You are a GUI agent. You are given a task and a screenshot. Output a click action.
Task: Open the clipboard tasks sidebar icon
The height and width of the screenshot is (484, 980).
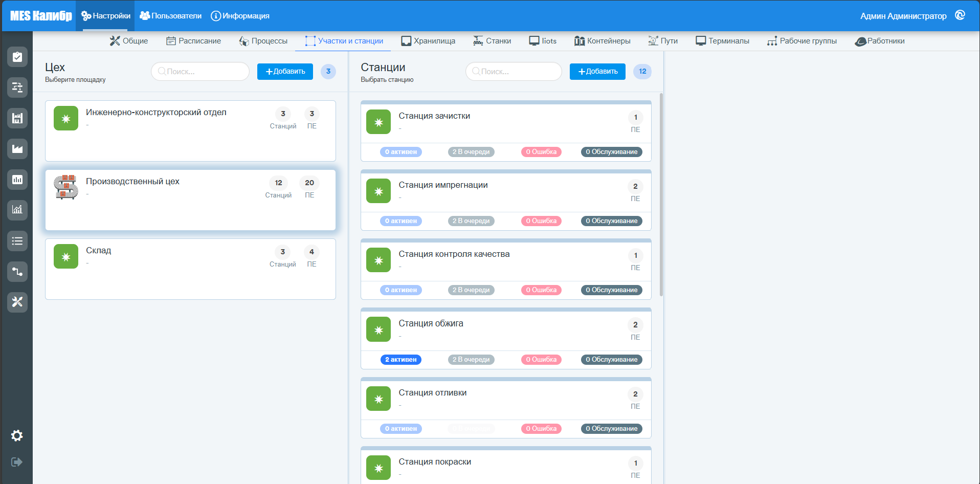click(x=17, y=57)
